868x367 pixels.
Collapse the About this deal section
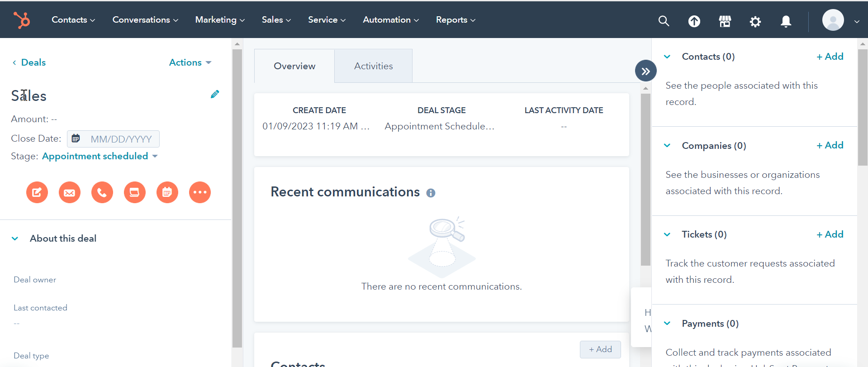click(15, 238)
